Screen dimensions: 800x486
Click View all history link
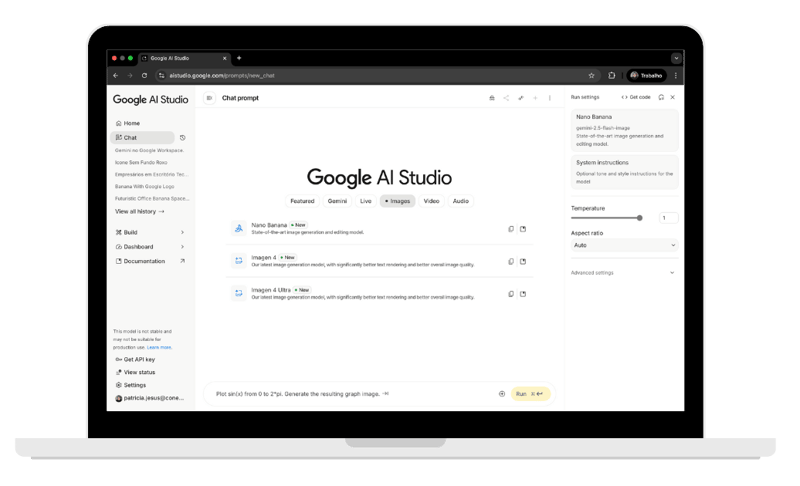[140, 212]
